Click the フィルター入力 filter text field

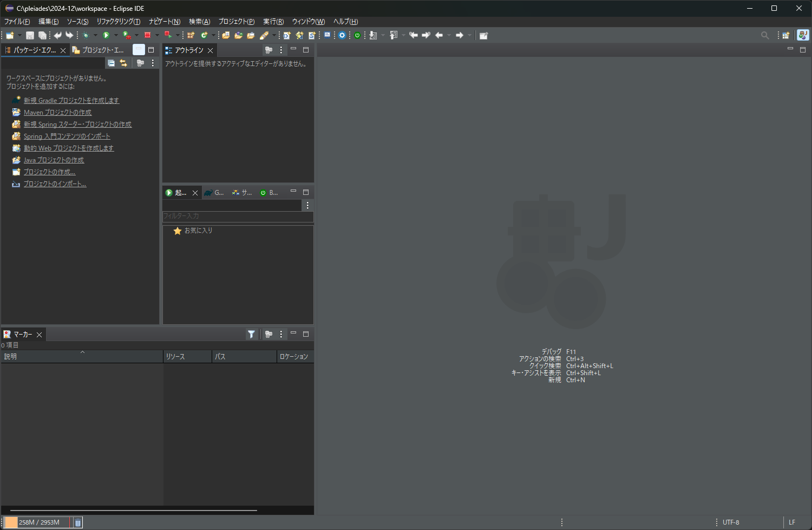pos(238,216)
